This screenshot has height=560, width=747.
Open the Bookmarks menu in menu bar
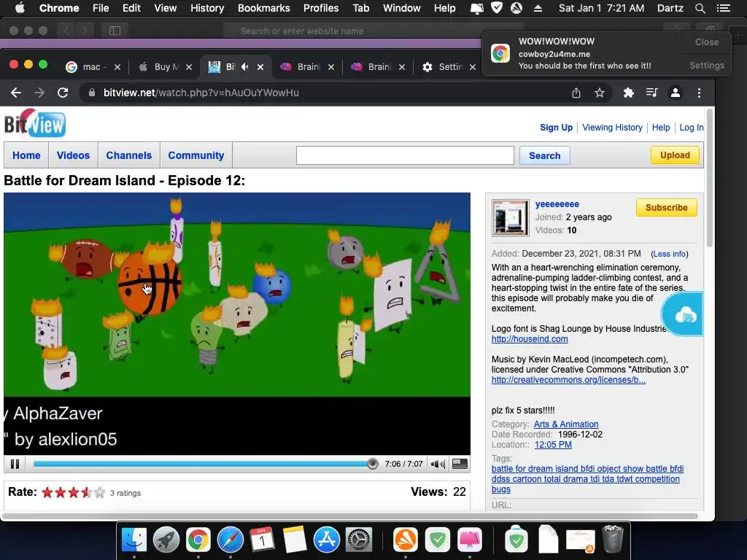coord(263,8)
